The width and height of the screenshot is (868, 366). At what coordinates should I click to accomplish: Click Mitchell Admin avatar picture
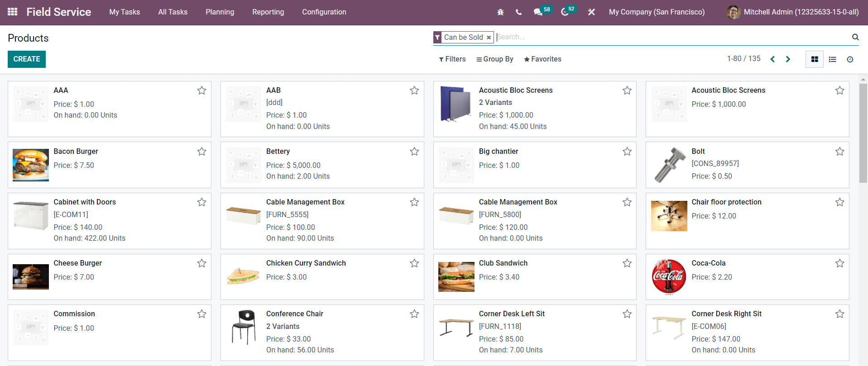click(734, 12)
